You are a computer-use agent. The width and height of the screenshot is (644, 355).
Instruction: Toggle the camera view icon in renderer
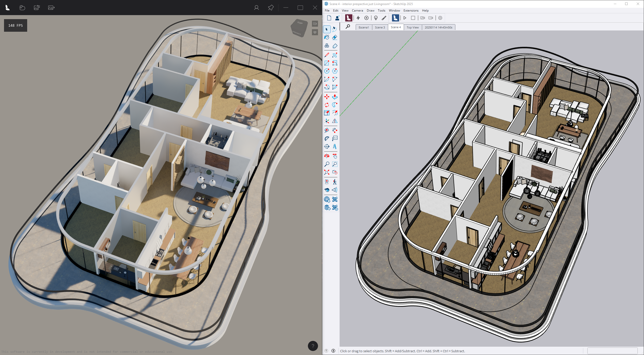(x=315, y=24)
